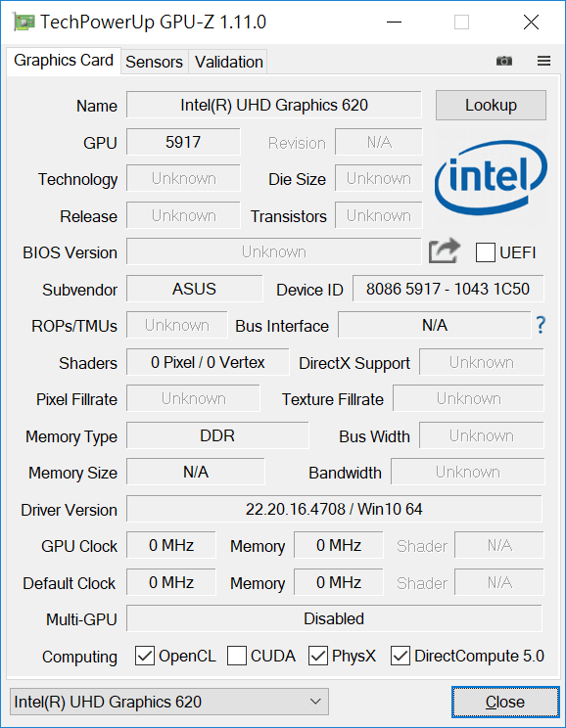Screen dimensions: 566x728
Task: Click the Bandwidth field showing Unknown
Action: click(467, 472)
